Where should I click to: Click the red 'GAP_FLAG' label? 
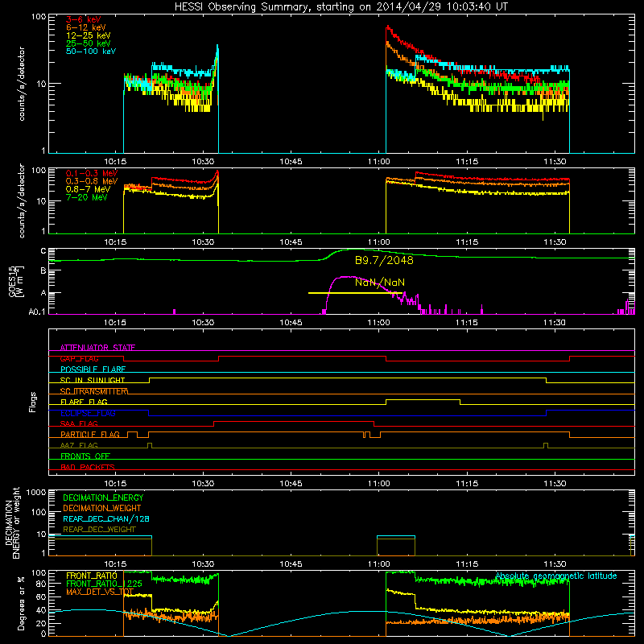click(79, 358)
